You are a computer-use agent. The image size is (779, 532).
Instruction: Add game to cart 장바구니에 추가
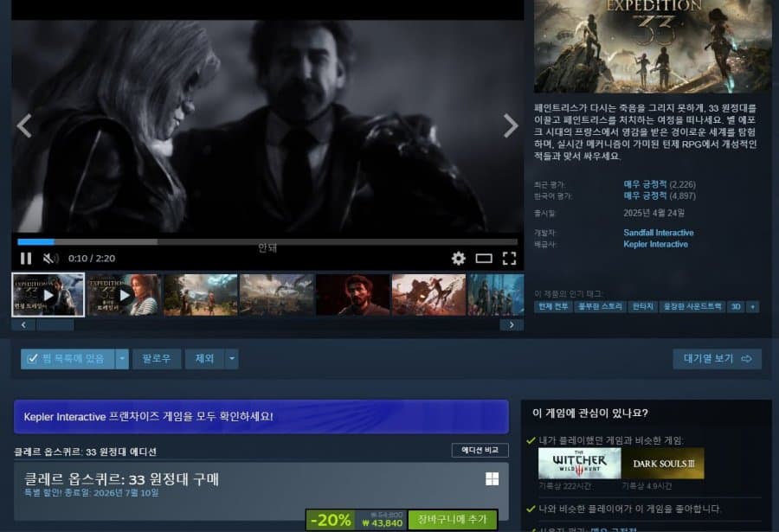[x=453, y=520]
